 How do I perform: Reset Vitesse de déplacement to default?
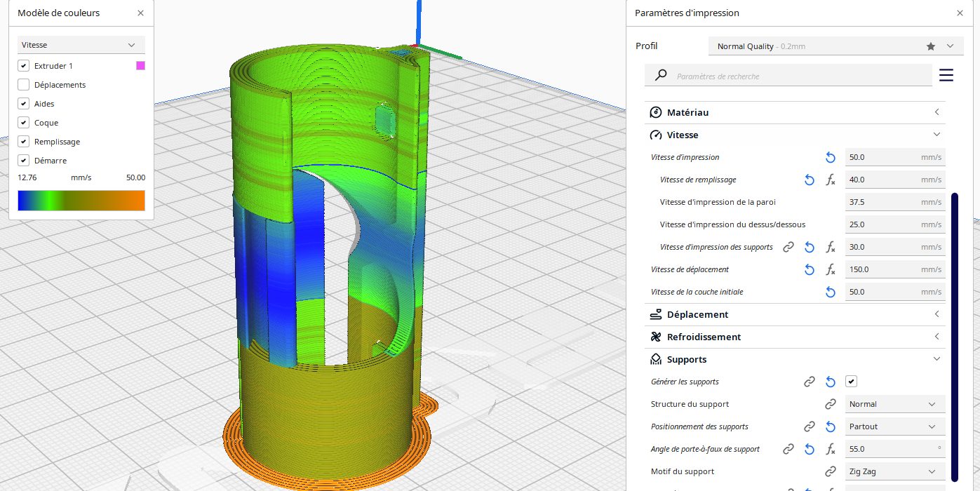coord(810,269)
